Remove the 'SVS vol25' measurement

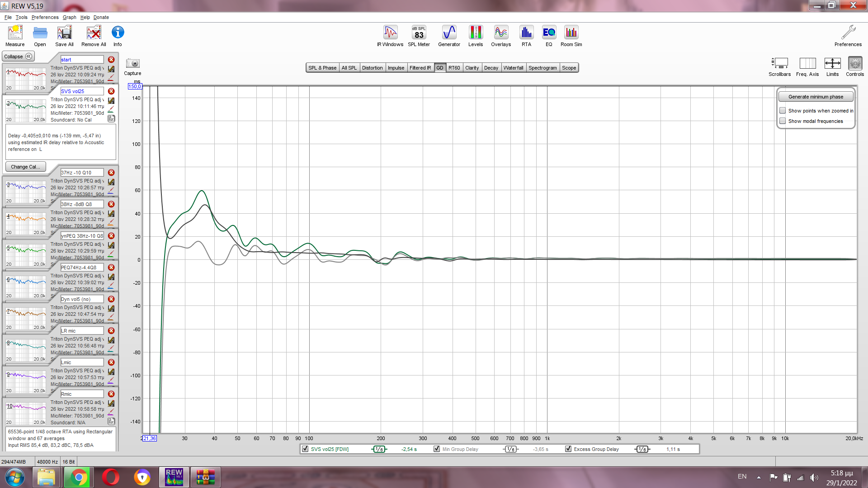[x=111, y=91]
